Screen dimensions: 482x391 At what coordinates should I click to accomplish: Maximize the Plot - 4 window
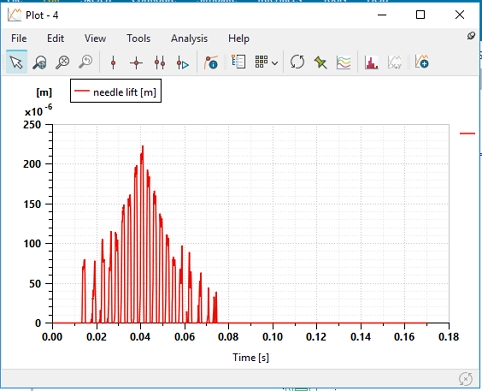click(420, 15)
